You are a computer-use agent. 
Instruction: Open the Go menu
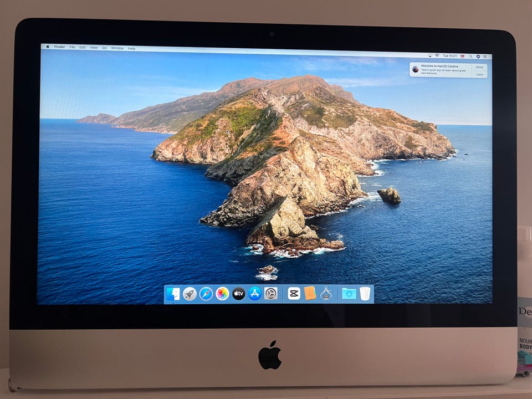point(104,48)
